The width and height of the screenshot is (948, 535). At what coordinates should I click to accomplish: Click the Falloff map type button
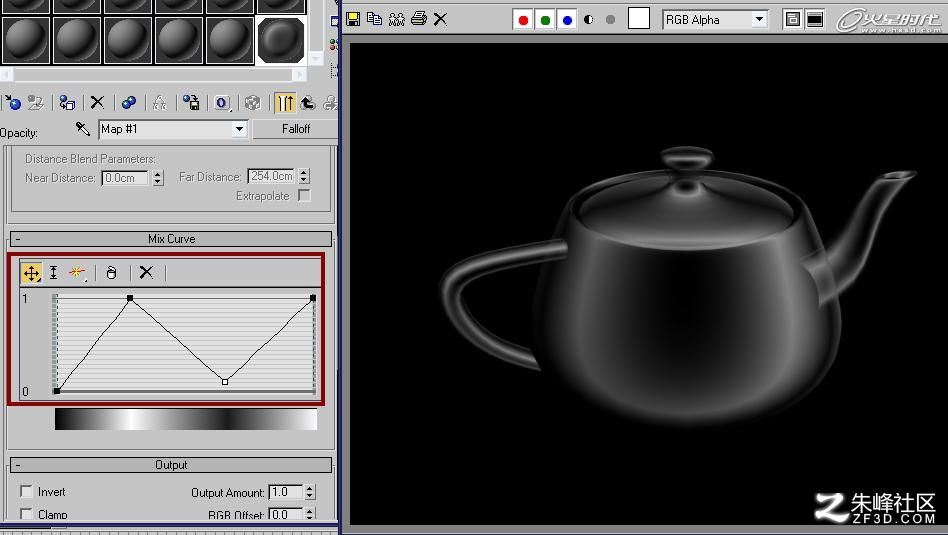[x=296, y=129]
